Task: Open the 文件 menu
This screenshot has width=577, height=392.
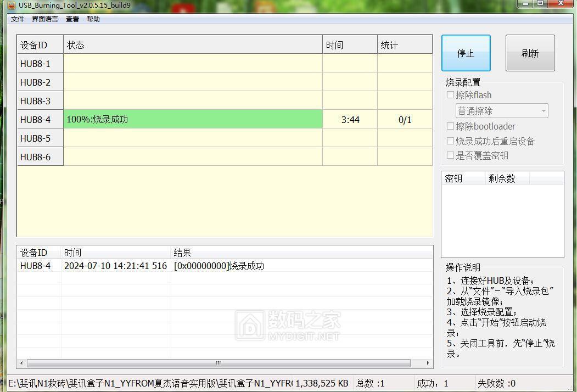Action: [18, 19]
